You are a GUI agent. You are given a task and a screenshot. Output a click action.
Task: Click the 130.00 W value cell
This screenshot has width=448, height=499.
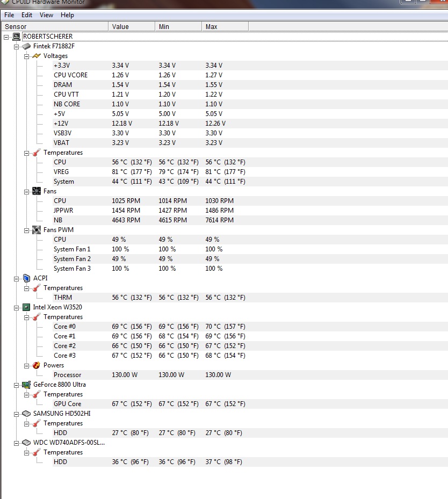[125, 375]
